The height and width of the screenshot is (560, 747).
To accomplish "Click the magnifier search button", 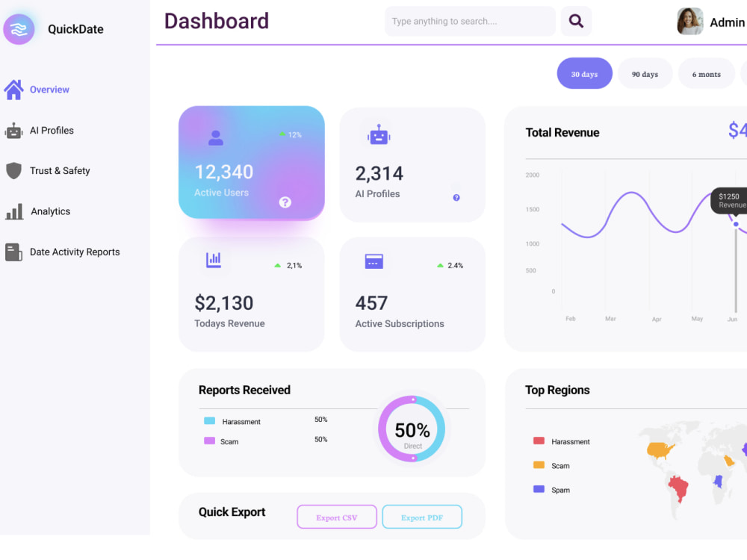I will coord(576,21).
